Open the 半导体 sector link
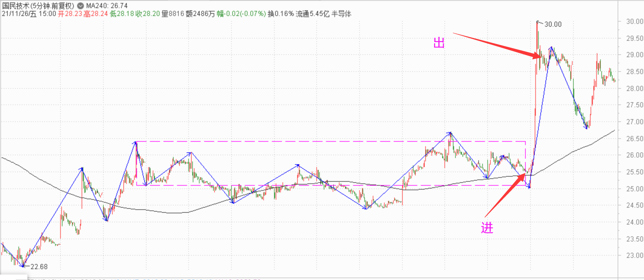 click(341, 14)
